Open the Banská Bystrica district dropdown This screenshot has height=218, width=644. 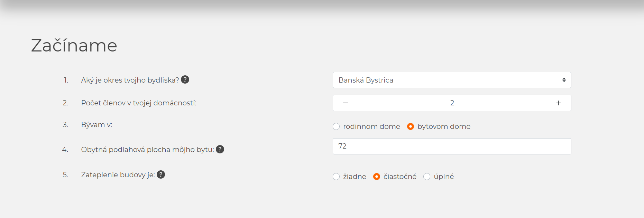point(452,80)
